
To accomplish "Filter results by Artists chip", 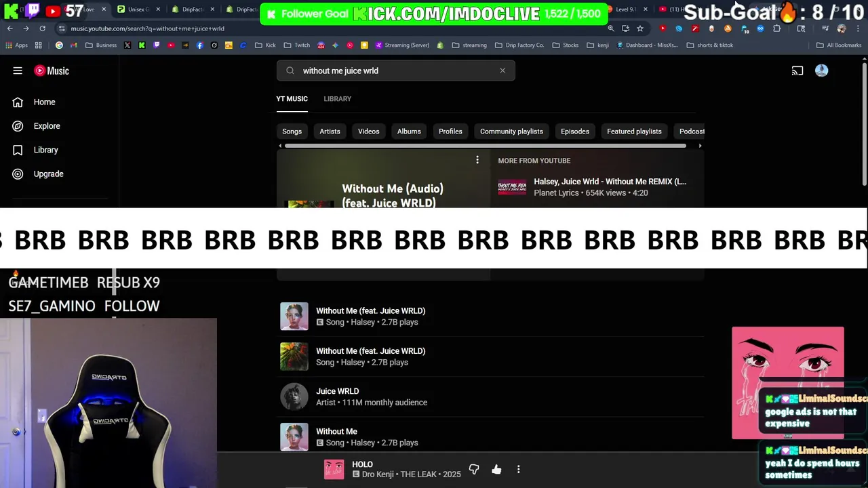I will coord(330,131).
